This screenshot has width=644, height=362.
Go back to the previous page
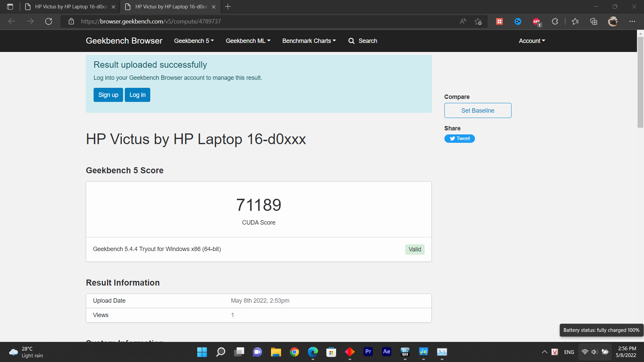tap(12, 21)
